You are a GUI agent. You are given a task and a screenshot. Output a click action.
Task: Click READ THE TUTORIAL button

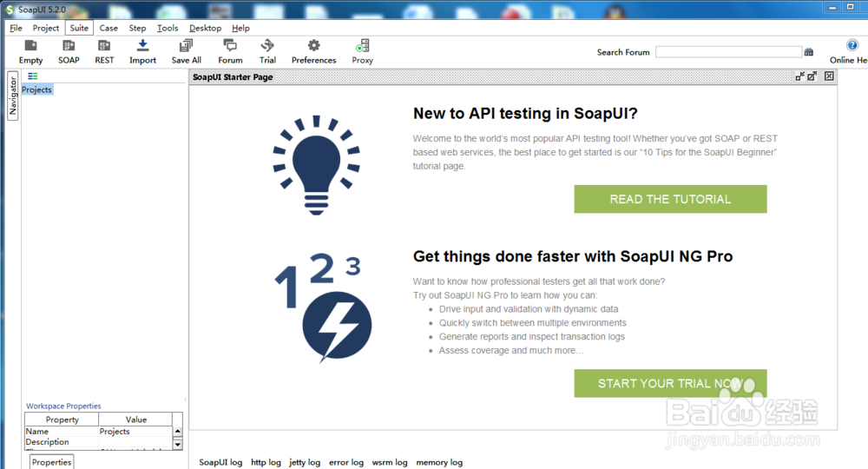pyautogui.click(x=670, y=199)
